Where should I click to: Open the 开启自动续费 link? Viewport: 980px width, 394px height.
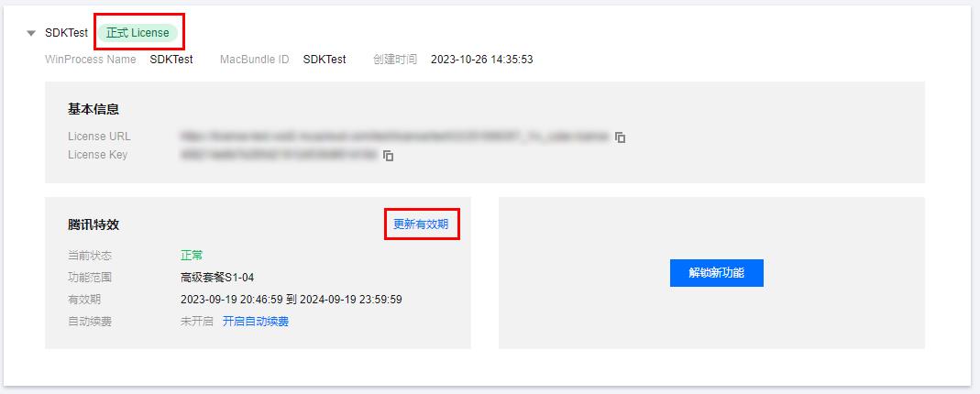pos(256,322)
